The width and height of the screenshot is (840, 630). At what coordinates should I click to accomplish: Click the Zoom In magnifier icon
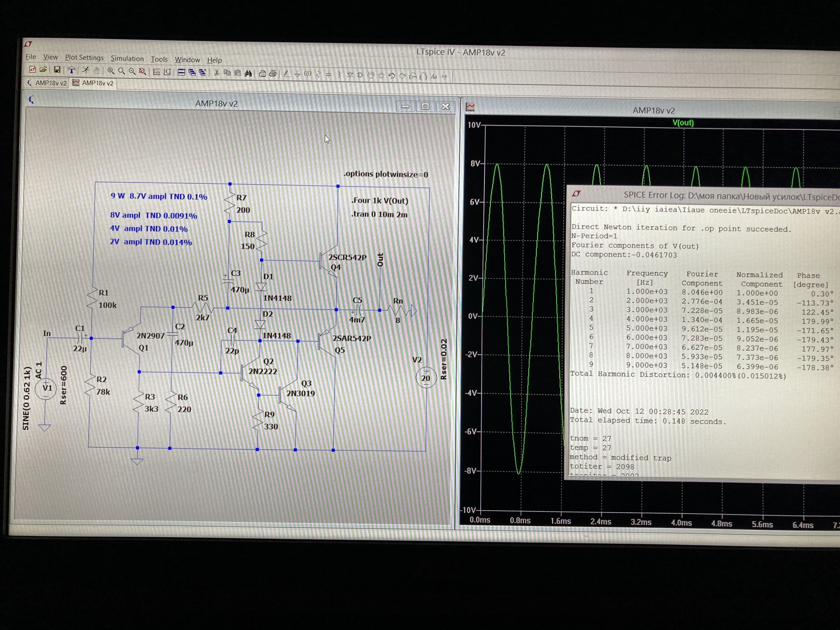click(x=111, y=71)
